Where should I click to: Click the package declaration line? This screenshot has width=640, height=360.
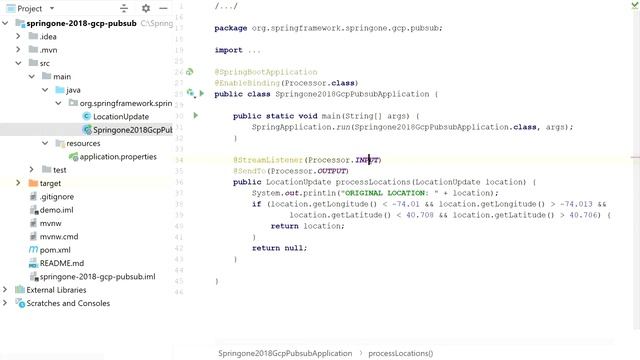(329, 28)
